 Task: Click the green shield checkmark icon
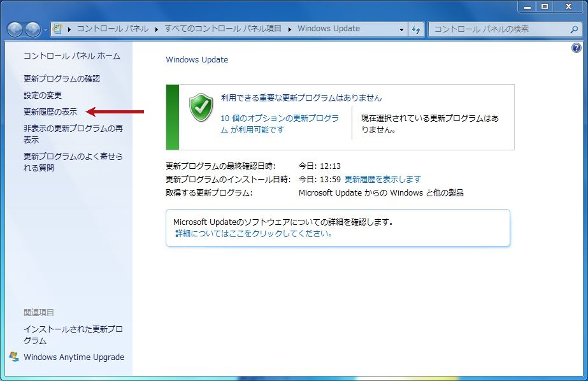(201, 107)
